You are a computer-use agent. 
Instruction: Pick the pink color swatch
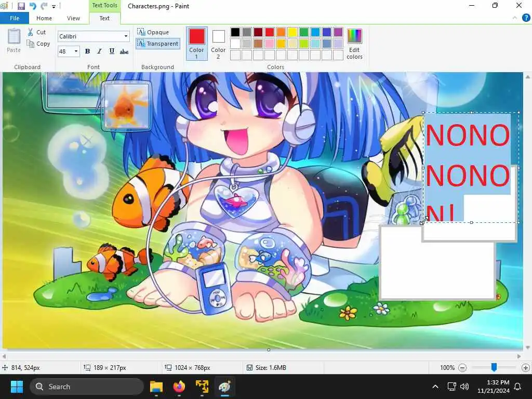270,44
